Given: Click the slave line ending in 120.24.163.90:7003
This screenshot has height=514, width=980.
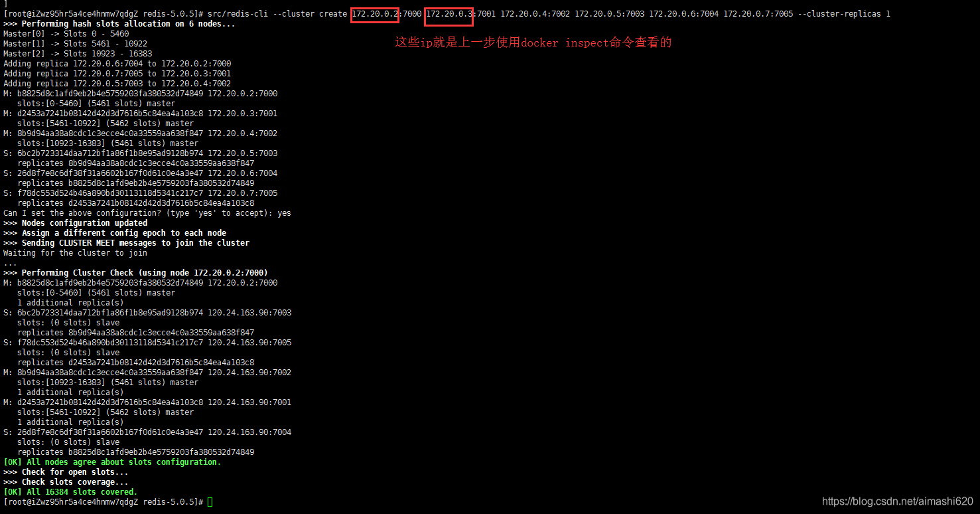Looking at the screenshot, I should coord(147,313).
